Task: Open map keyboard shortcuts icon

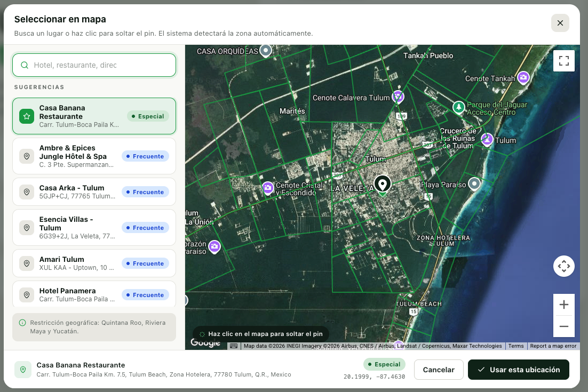Action: pyautogui.click(x=234, y=346)
